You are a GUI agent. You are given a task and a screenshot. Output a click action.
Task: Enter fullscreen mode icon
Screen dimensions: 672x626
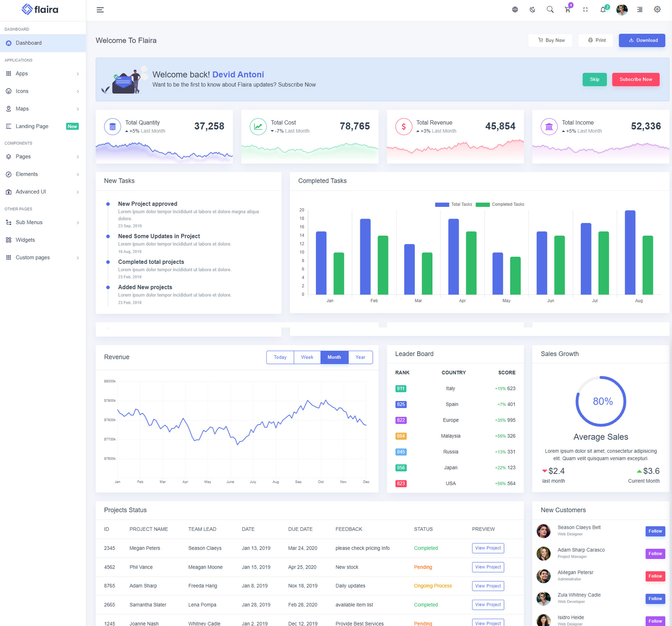pos(585,10)
